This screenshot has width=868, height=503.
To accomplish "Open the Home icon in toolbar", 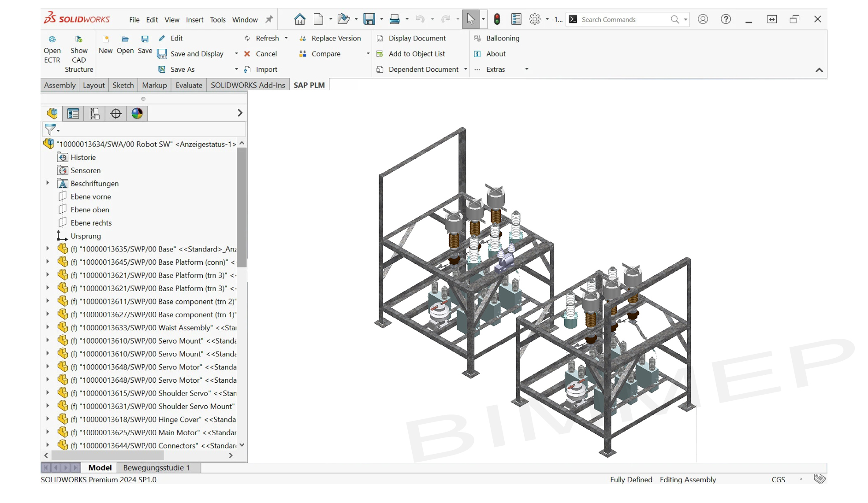I will pyautogui.click(x=300, y=19).
